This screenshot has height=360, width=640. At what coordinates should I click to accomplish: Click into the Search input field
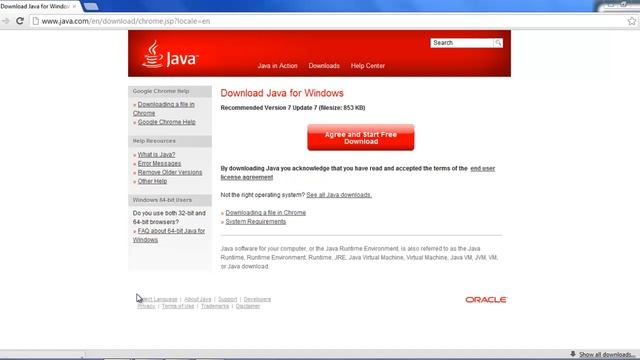pyautogui.click(x=462, y=43)
